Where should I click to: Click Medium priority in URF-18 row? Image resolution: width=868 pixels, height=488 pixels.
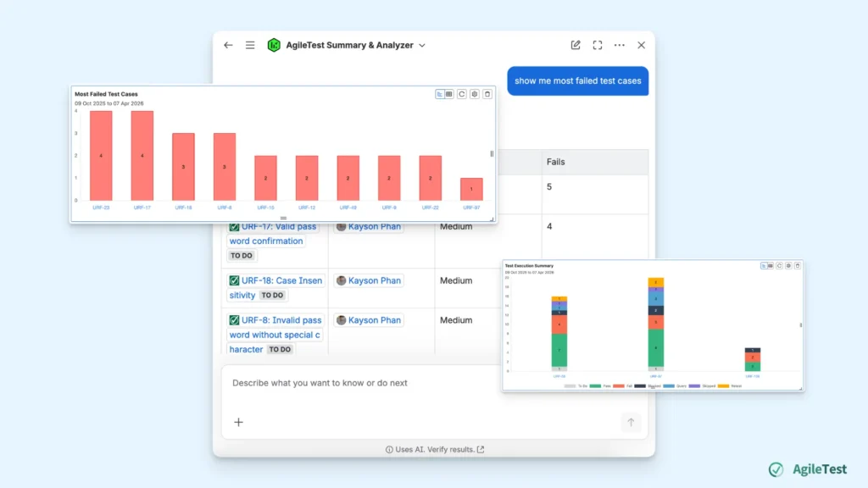(x=456, y=280)
